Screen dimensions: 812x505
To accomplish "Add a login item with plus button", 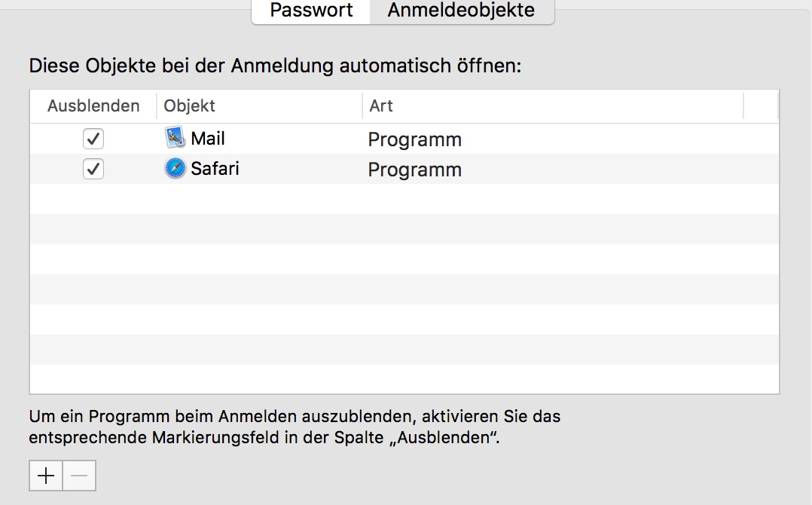I will [x=46, y=476].
